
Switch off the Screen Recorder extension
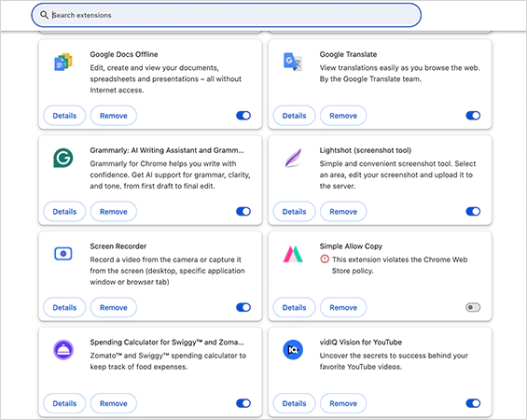click(x=243, y=307)
